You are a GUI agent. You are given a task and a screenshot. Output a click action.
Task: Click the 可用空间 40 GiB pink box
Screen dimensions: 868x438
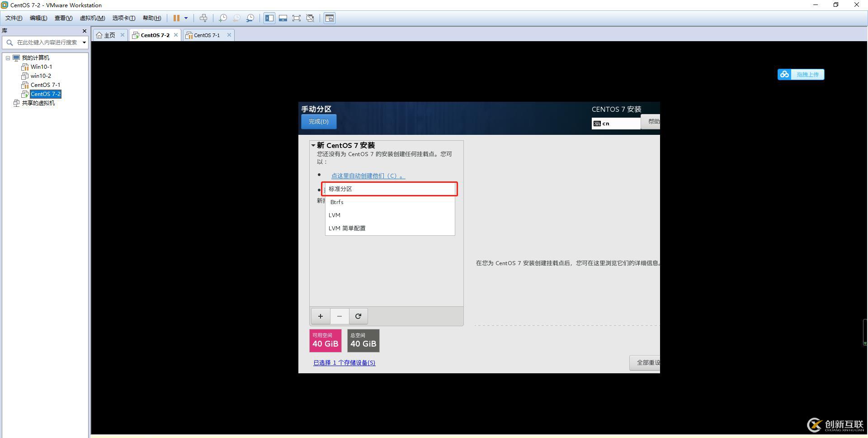point(325,341)
